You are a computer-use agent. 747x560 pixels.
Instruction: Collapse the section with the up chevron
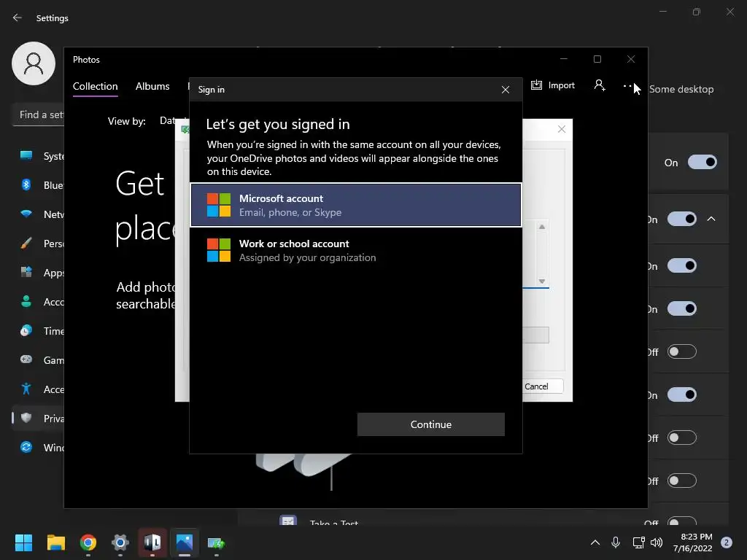click(x=711, y=219)
